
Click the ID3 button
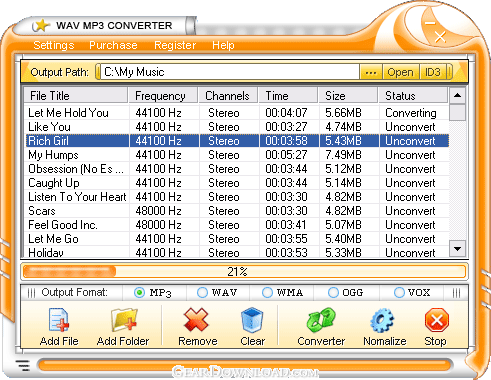432,72
